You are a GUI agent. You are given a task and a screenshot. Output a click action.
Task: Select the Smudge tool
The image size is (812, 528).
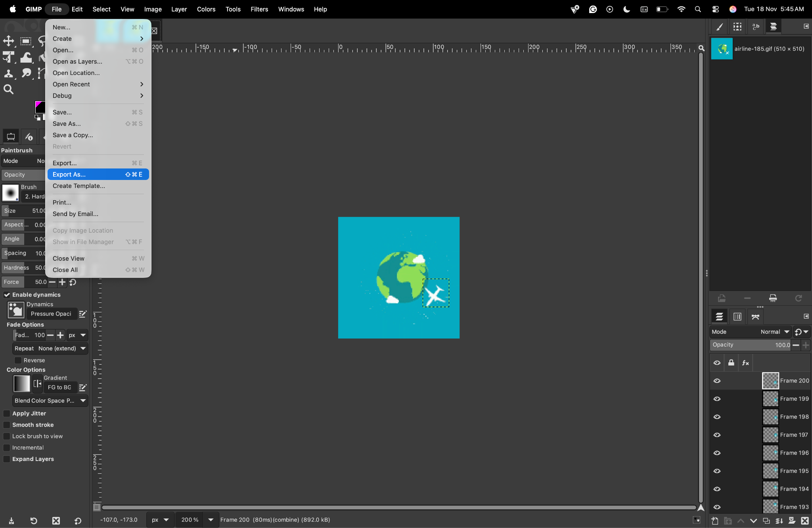pos(26,74)
